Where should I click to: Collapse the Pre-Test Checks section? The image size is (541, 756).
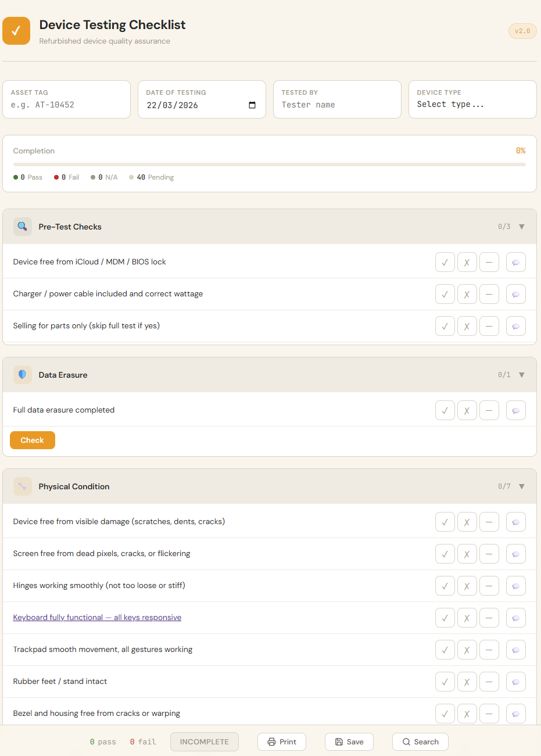point(521,227)
